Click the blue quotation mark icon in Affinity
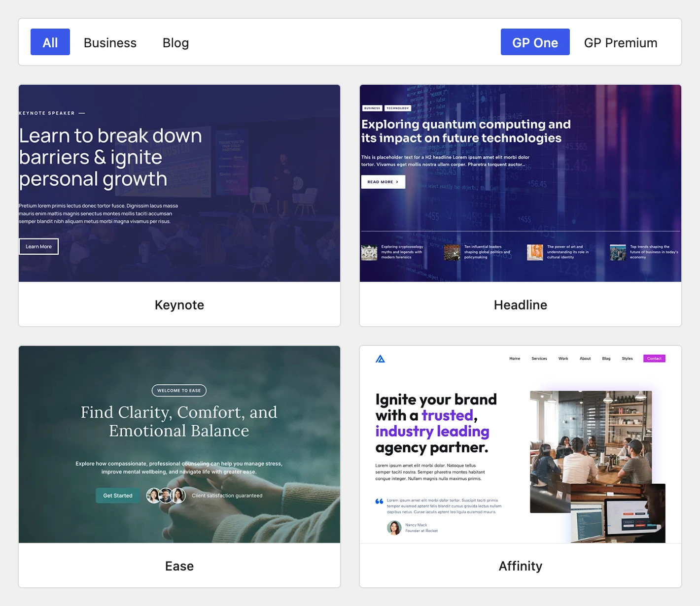 coord(379,502)
